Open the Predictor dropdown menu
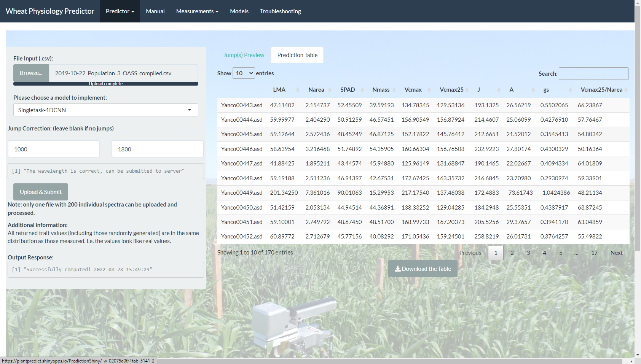 click(x=120, y=11)
